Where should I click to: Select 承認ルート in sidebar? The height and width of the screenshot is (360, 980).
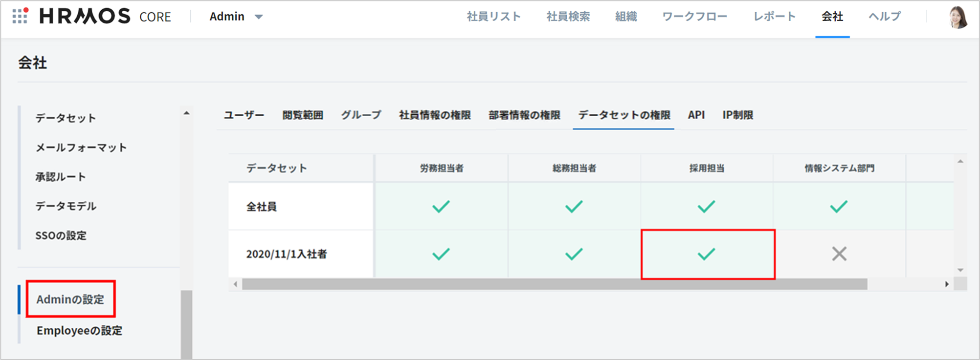click(61, 177)
